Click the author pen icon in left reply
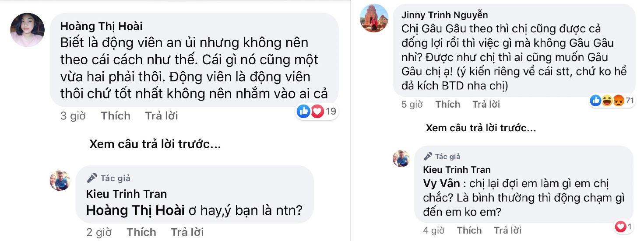 pyautogui.click(x=91, y=178)
